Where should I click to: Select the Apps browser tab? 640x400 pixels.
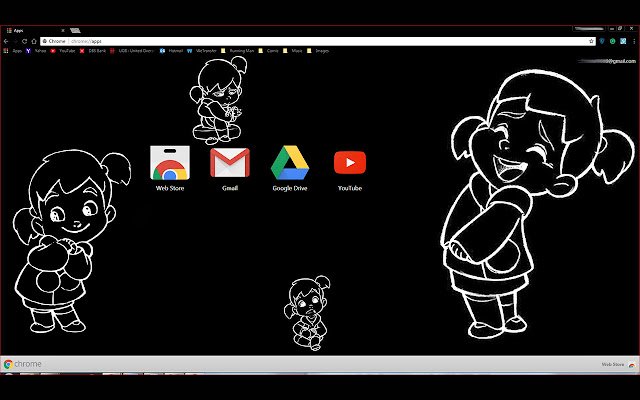(x=35, y=31)
